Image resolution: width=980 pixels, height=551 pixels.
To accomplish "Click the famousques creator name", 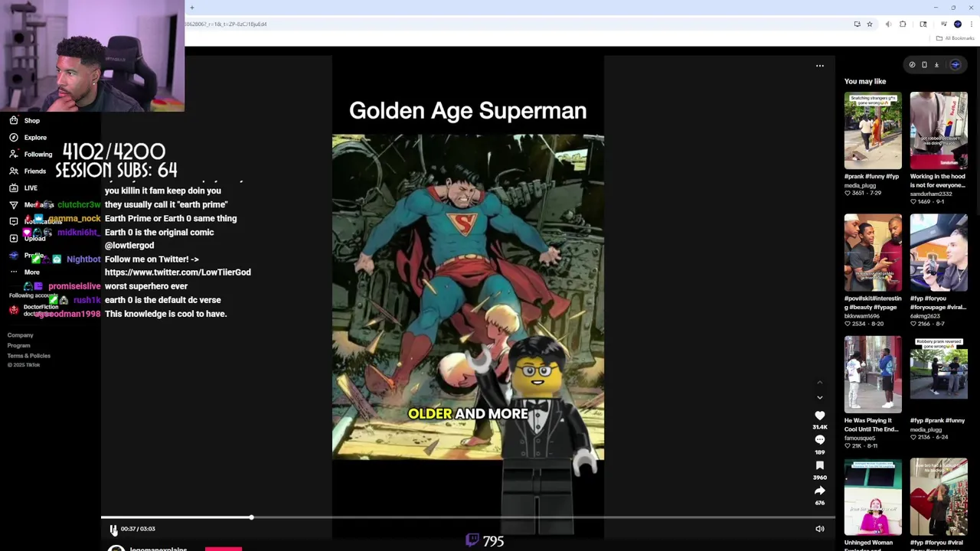I will (861, 439).
